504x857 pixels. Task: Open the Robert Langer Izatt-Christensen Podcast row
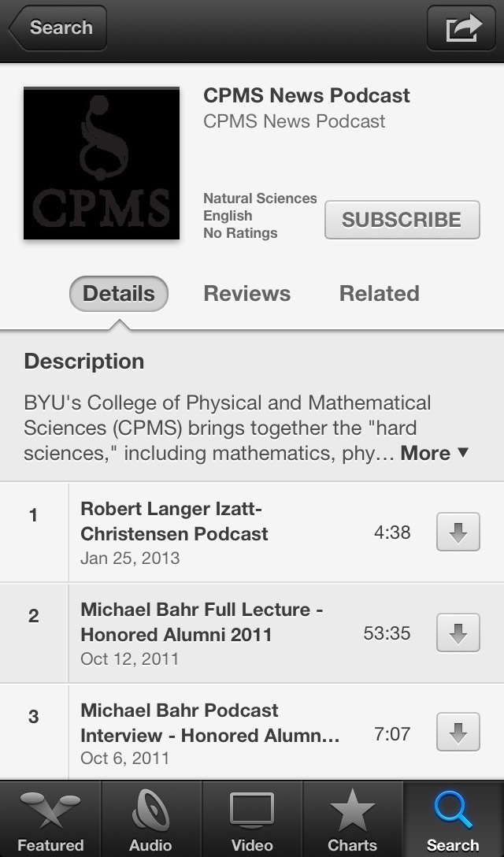(x=252, y=532)
